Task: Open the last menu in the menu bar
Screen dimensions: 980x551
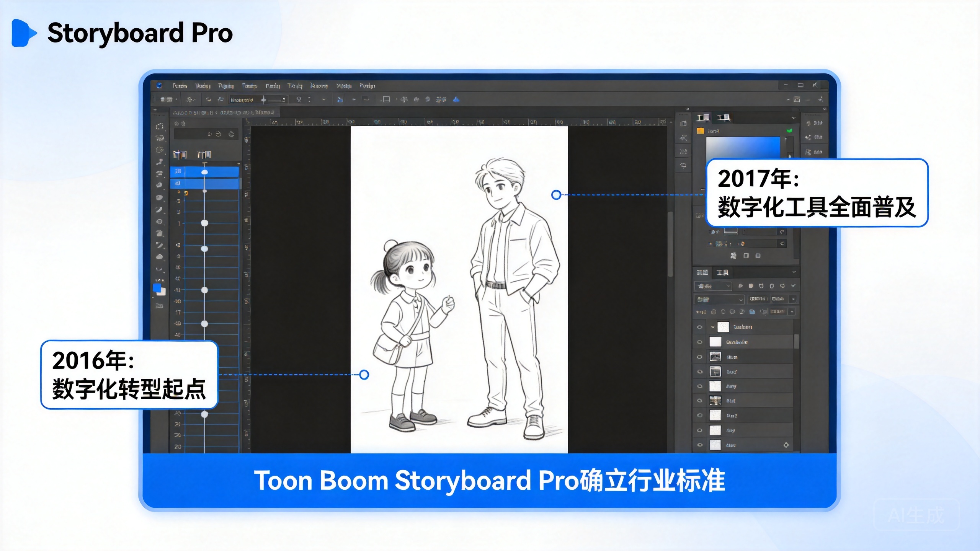Action: click(x=367, y=86)
